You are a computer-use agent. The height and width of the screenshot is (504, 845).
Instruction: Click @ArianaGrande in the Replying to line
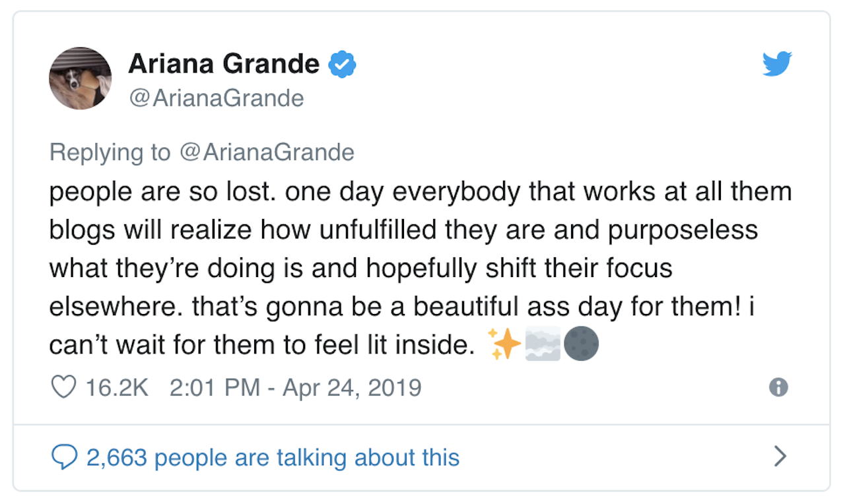265,152
